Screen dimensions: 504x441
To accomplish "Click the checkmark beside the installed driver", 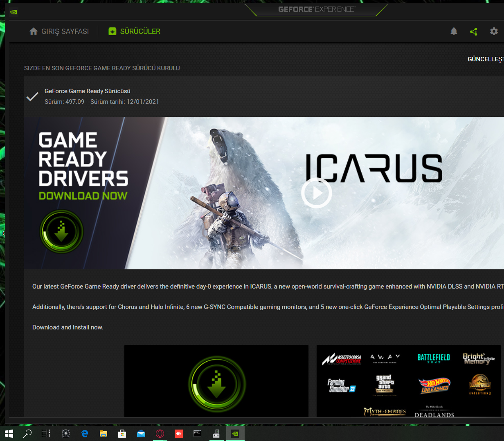I will tap(32, 96).
